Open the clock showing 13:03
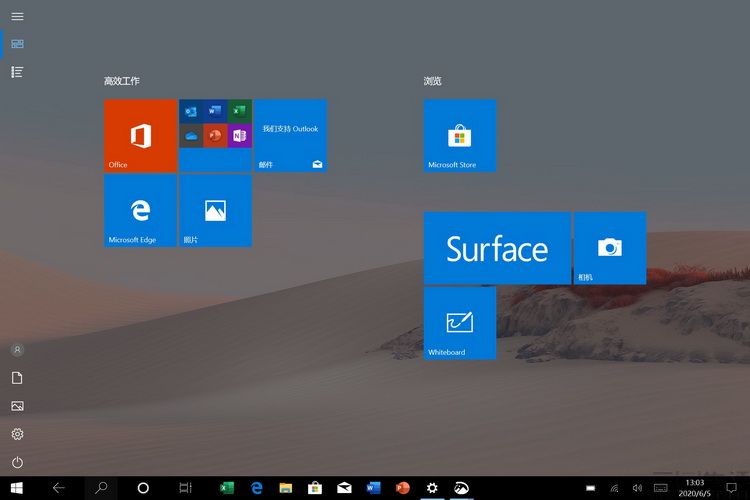 click(695, 488)
